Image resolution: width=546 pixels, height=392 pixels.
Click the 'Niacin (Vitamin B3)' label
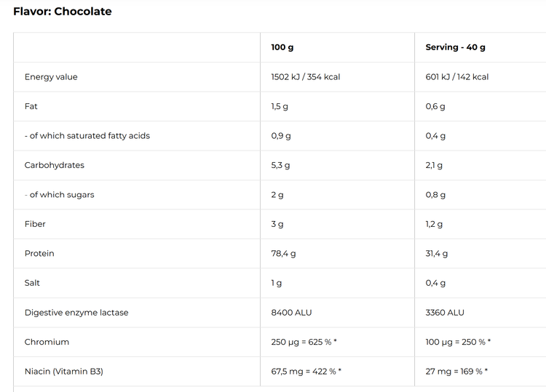(x=64, y=372)
